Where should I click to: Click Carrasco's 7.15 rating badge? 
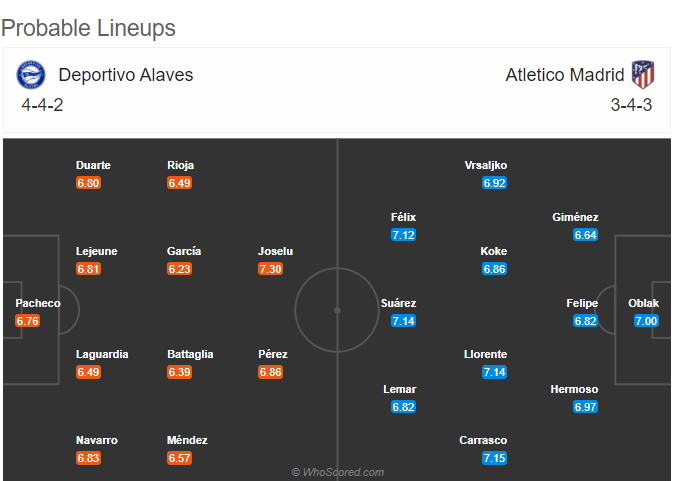point(494,458)
